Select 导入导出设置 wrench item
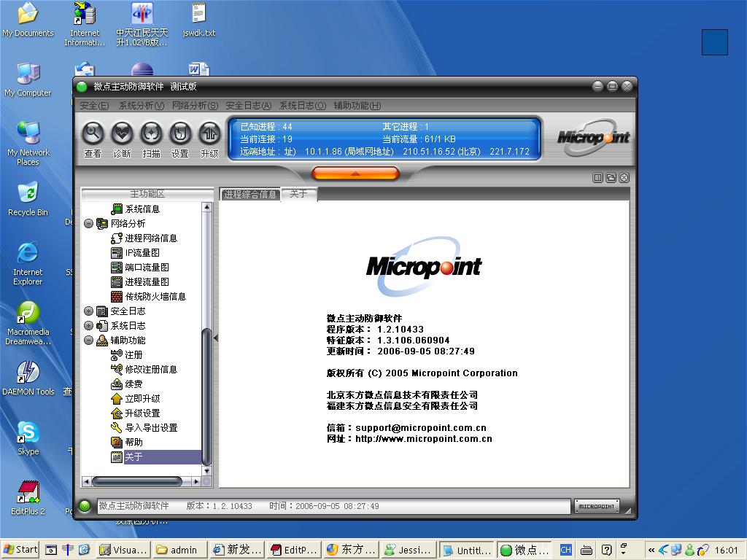Screen dimensions: 747x560 point(144,427)
